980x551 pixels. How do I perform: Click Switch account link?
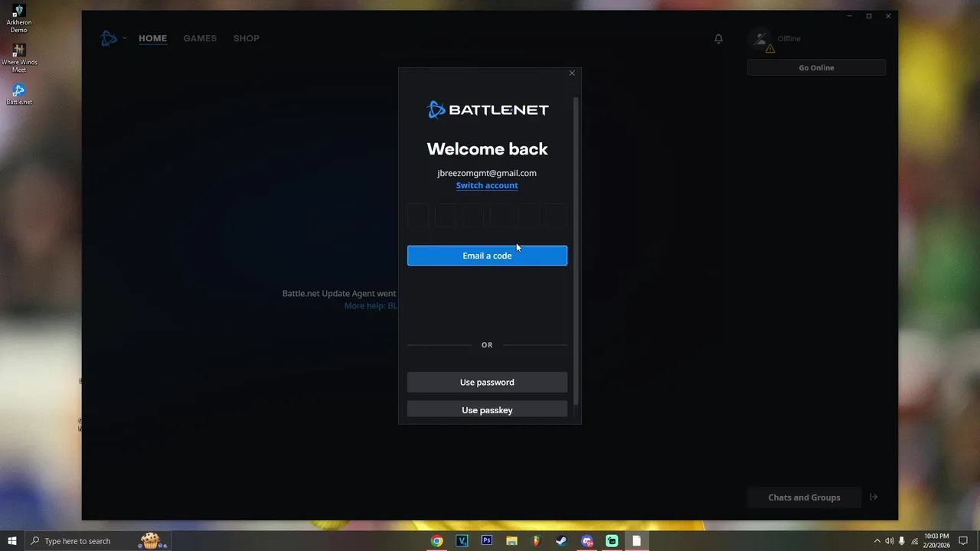(487, 185)
